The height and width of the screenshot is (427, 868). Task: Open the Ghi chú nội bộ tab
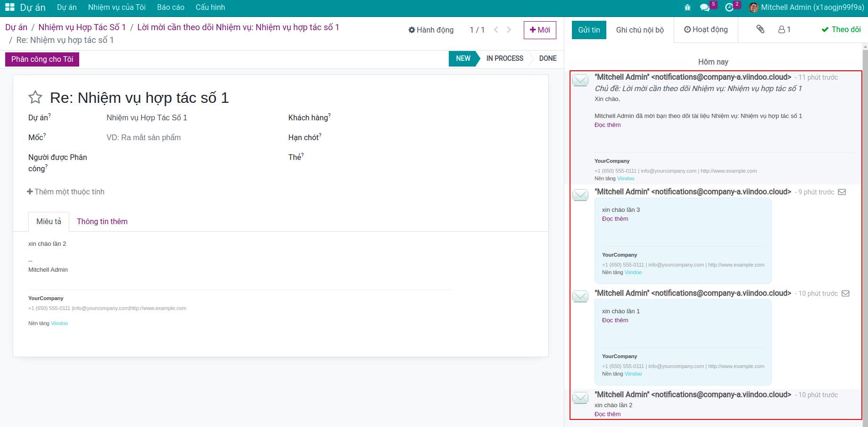[640, 30]
